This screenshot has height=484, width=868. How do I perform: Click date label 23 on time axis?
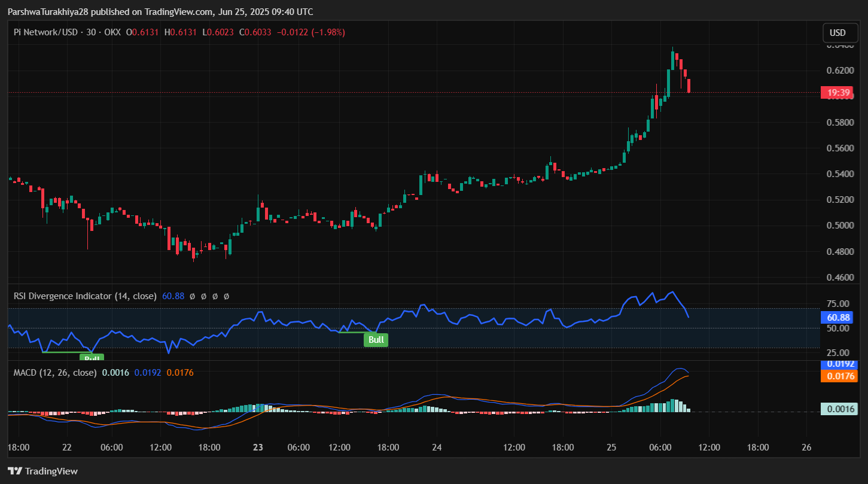[258, 448]
